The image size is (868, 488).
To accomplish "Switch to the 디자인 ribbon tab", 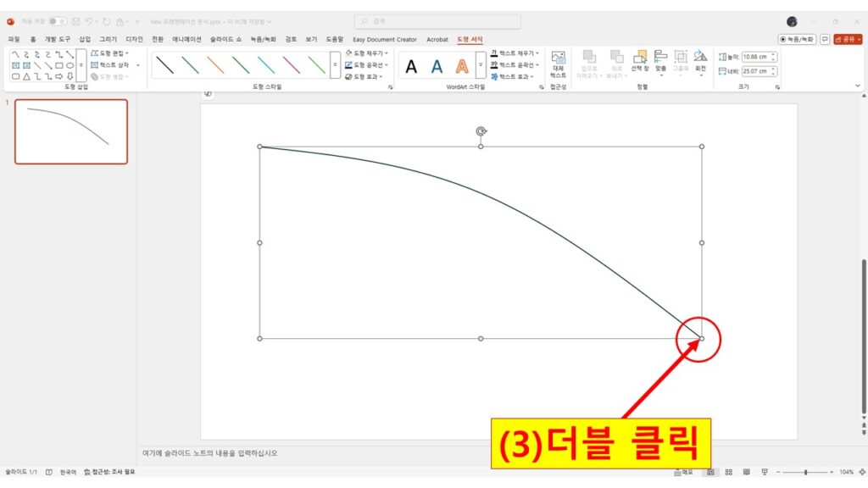I will pos(134,39).
